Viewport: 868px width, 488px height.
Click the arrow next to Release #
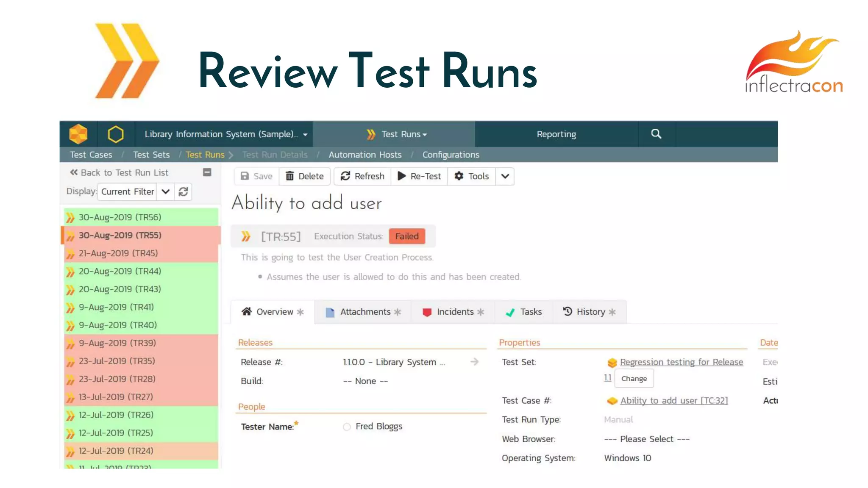point(475,362)
